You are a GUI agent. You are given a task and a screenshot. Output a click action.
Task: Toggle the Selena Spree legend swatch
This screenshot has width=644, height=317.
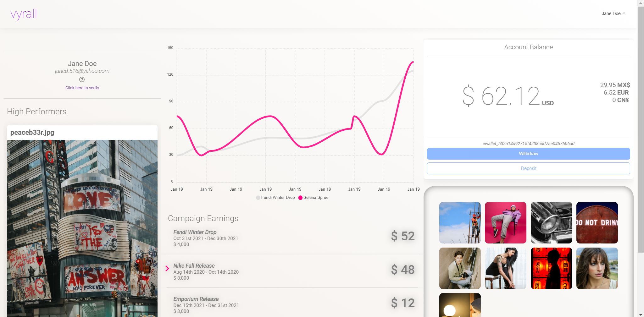[300, 198]
